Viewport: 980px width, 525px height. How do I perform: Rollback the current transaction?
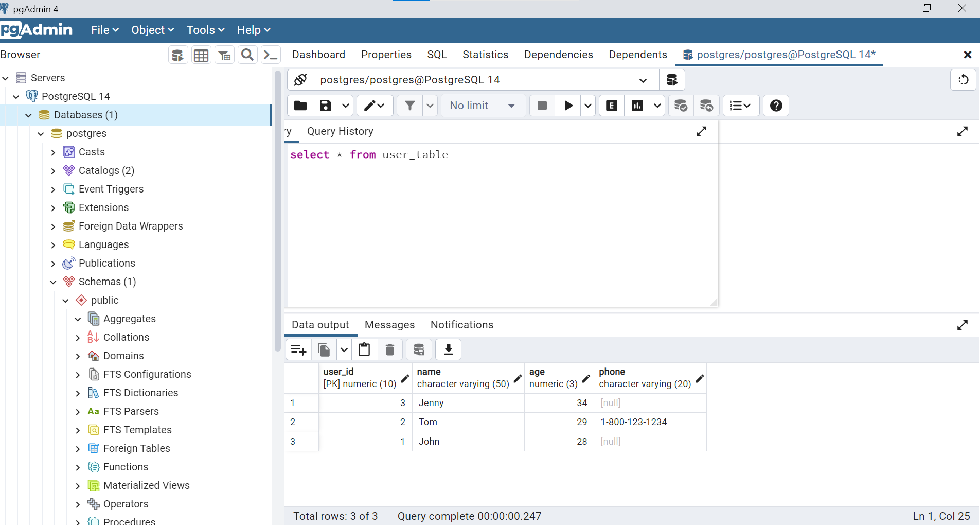click(x=707, y=106)
